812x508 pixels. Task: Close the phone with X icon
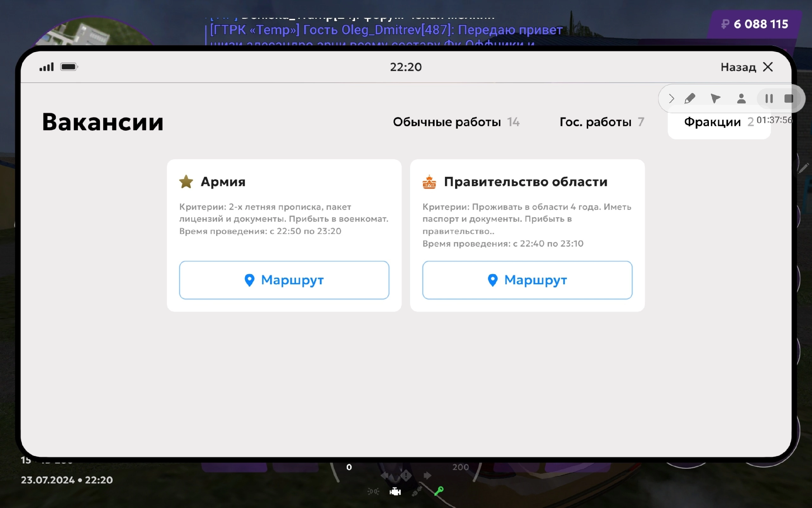pyautogui.click(x=768, y=67)
